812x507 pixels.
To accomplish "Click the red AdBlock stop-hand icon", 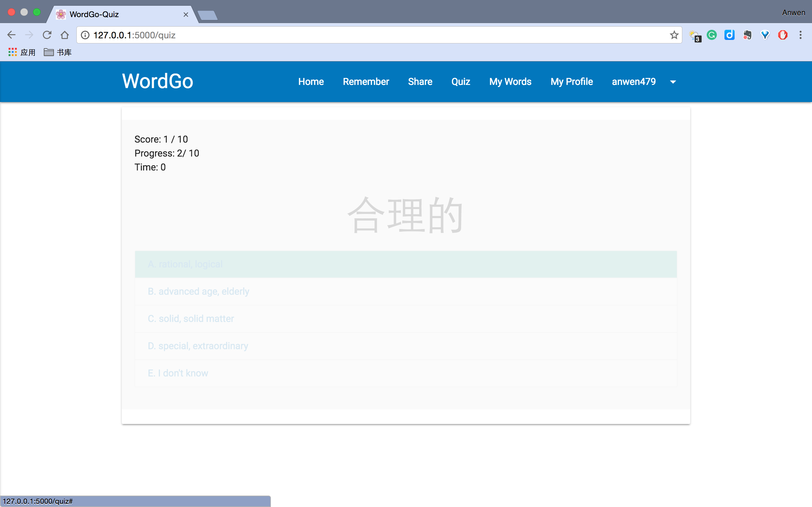I will (783, 35).
